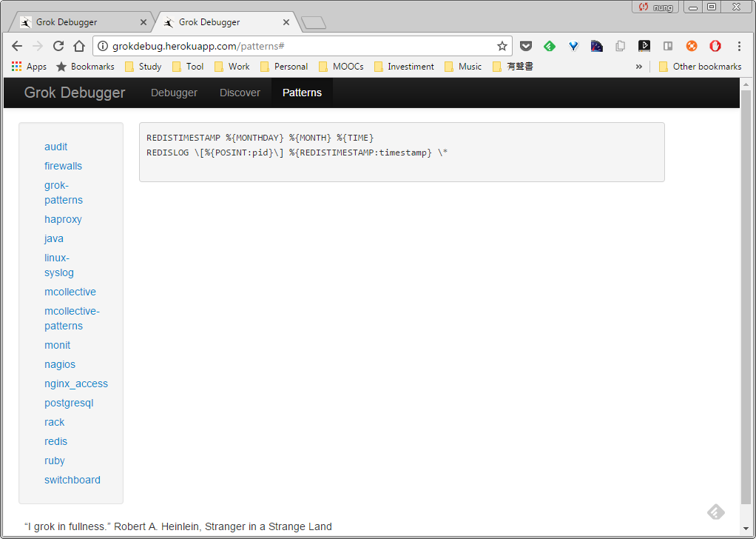View site information icon in address bar
Viewport: 756px width, 539px height.
(x=102, y=47)
